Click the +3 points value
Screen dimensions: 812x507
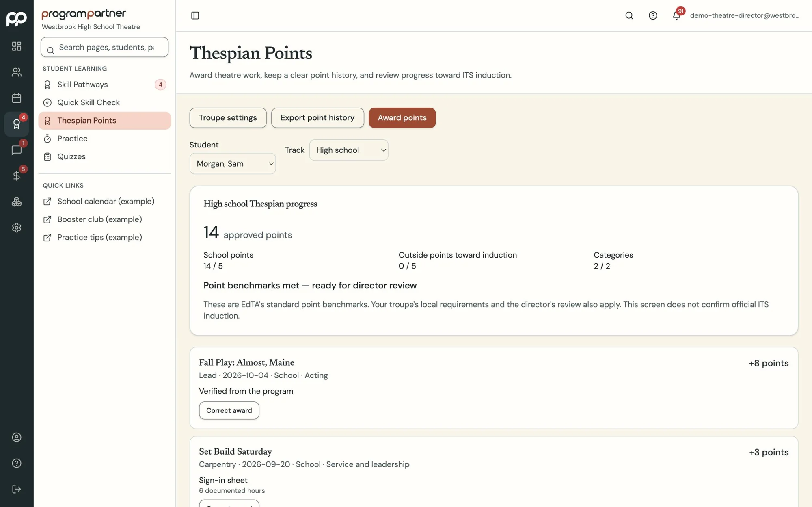pyautogui.click(x=768, y=452)
